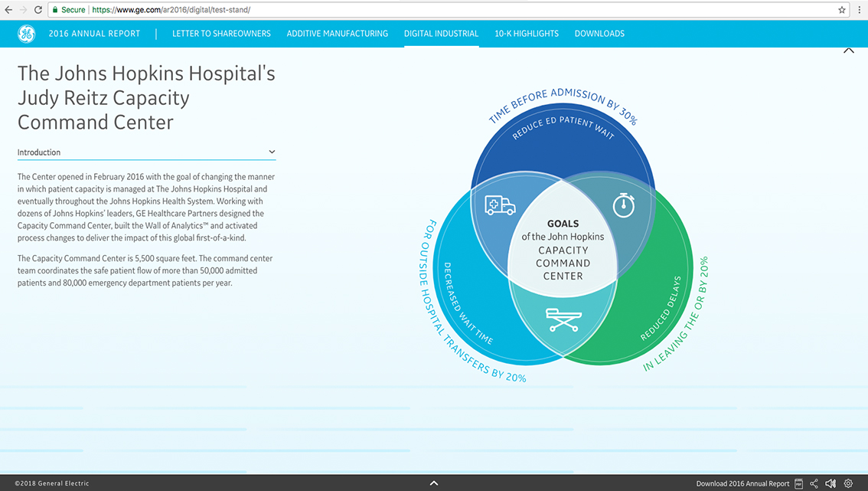Click the browser forward arrow

coord(23,10)
